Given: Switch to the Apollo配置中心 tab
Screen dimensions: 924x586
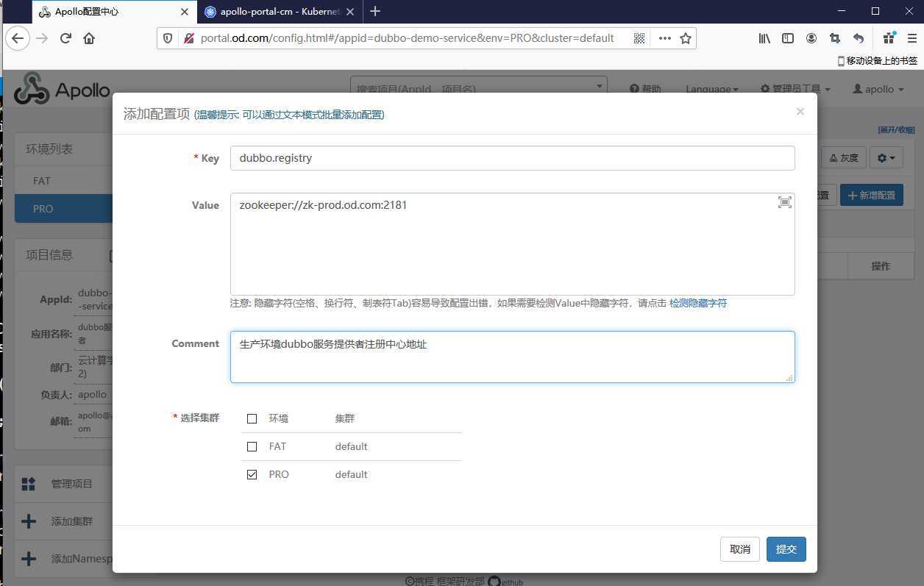Looking at the screenshot, I should [x=115, y=12].
